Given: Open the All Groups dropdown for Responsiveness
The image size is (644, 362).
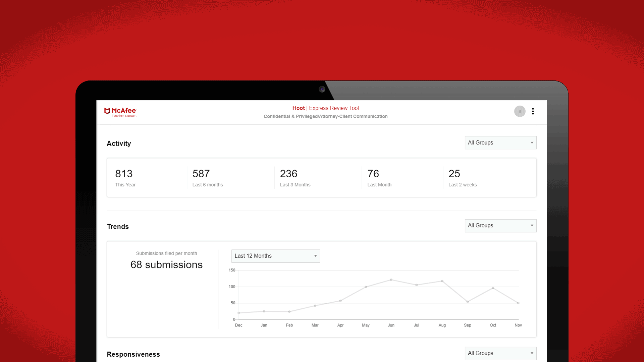Looking at the screenshot, I should [x=500, y=353].
